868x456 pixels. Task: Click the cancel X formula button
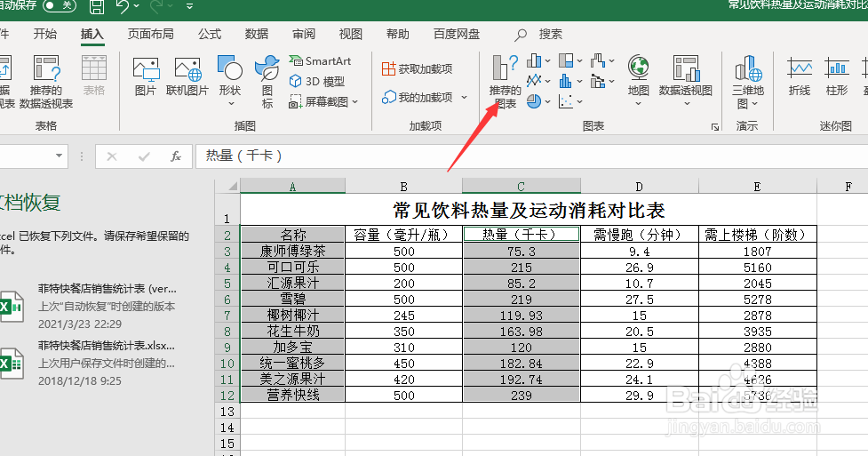112,156
